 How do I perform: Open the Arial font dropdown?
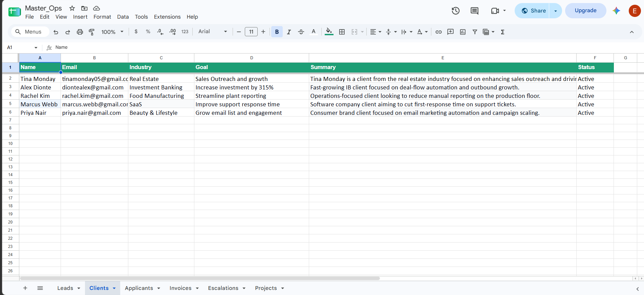click(x=213, y=31)
